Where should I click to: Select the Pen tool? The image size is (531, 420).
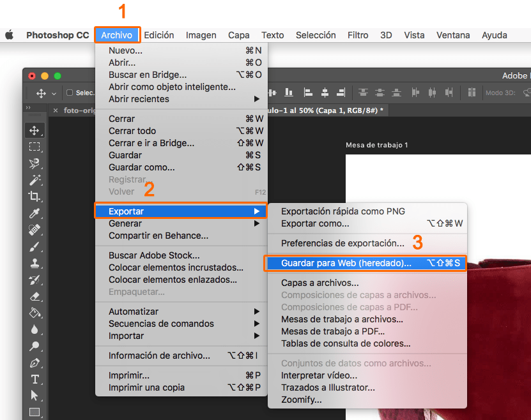tap(35, 363)
